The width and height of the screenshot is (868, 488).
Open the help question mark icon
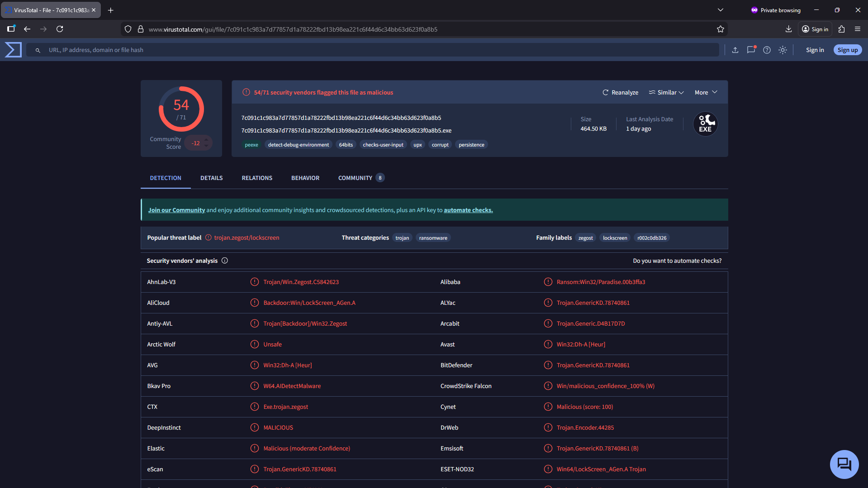tap(767, 50)
